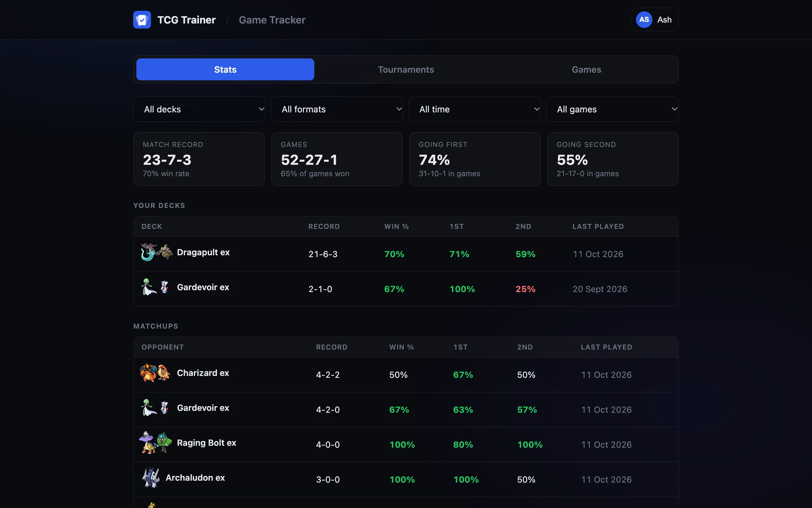Click the WIN % header in Matchups table
The width and height of the screenshot is (812, 508).
coord(401,347)
